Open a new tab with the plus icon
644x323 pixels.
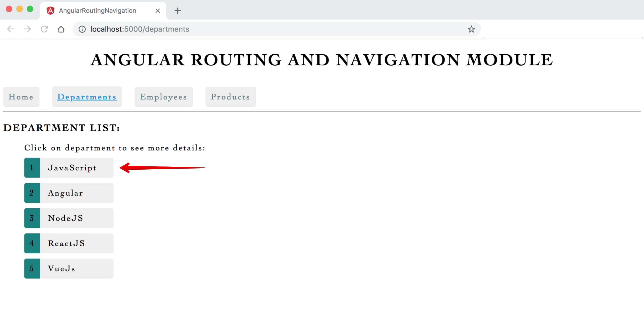178,11
